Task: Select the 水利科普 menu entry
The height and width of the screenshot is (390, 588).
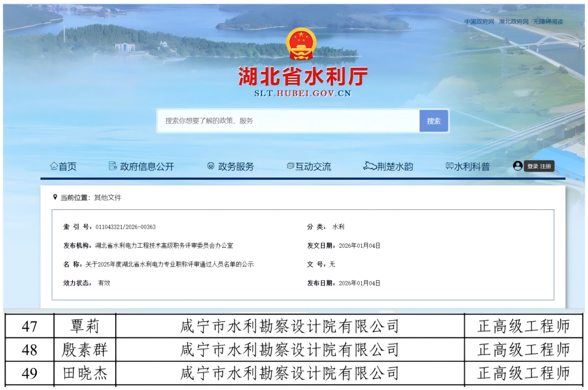Action: (471, 166)
